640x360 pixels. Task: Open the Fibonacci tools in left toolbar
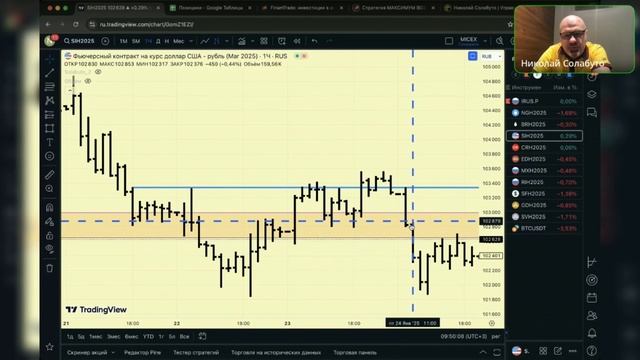(x=50, y=87)
